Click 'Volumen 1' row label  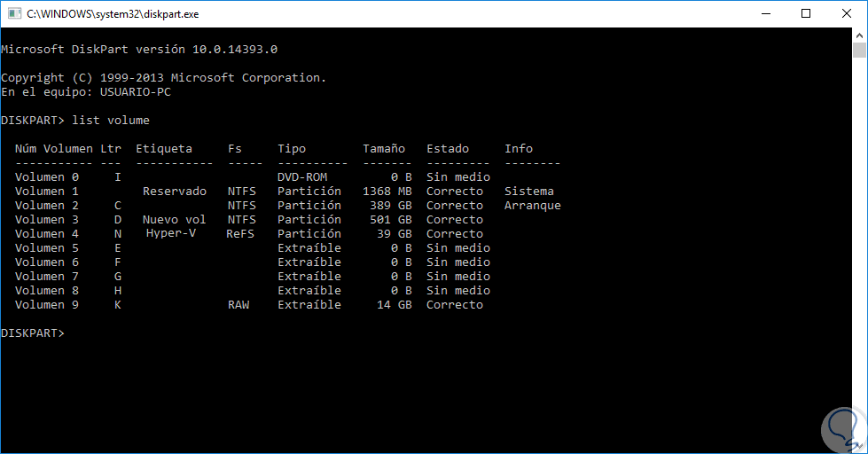tap(46, 191)
